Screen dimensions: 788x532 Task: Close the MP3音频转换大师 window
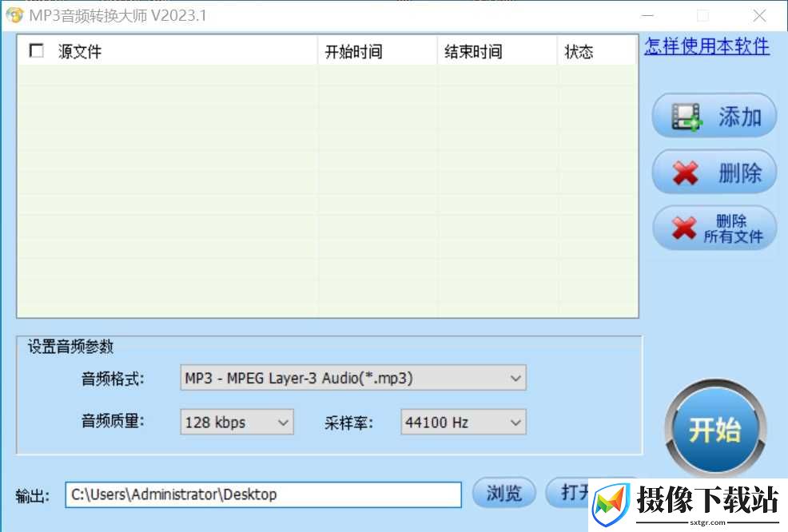click(759, 15)
